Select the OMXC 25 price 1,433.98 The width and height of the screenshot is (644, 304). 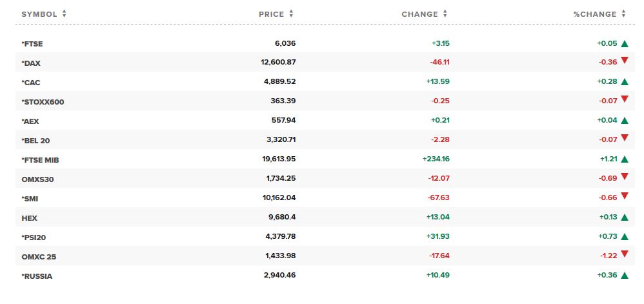pos(281,256)
